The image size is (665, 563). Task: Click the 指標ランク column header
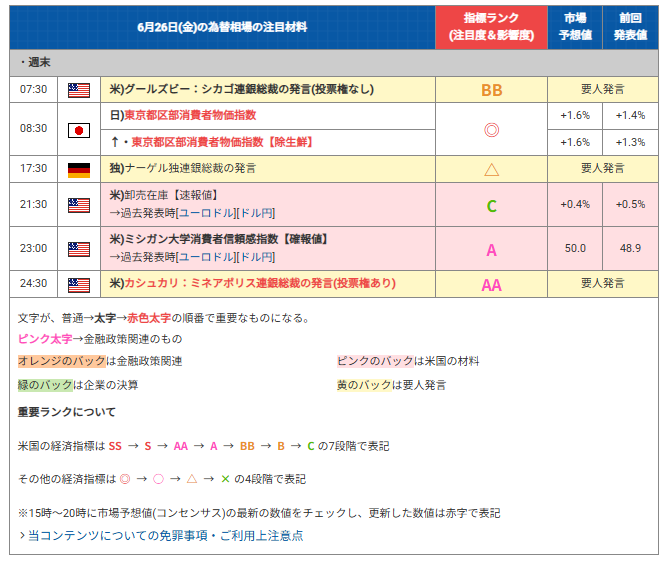pos(492,27)
